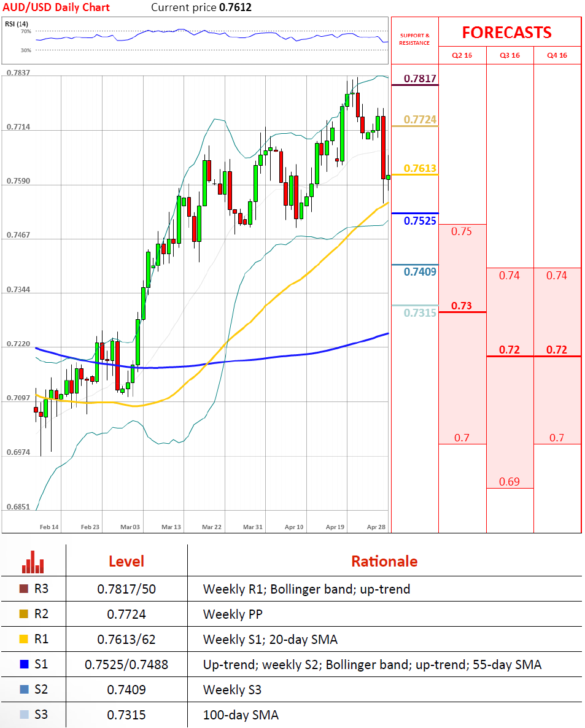Click the Rationale column header
The image size is (585, 728).
pyautogui.click(x=384, y=561)
